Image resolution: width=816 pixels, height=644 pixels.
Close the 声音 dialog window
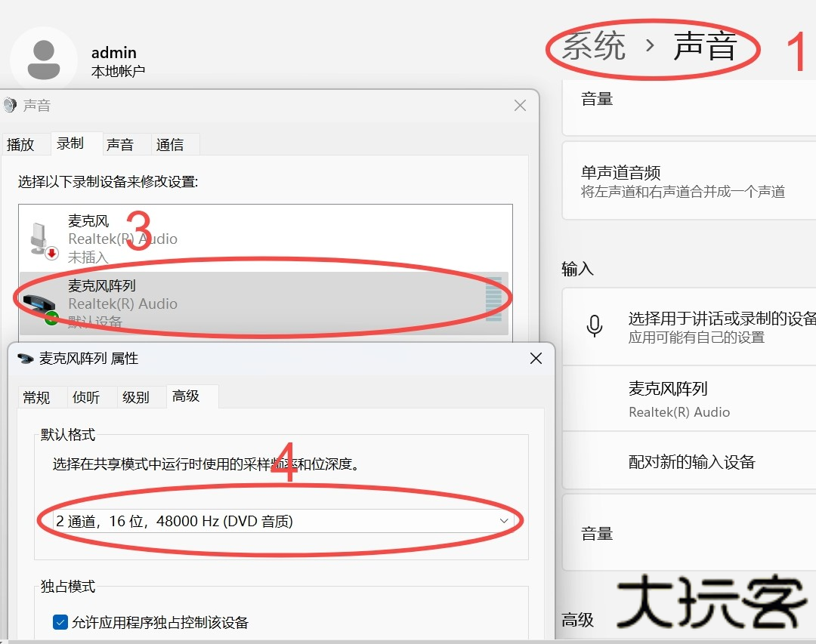[x=520, y=106]
